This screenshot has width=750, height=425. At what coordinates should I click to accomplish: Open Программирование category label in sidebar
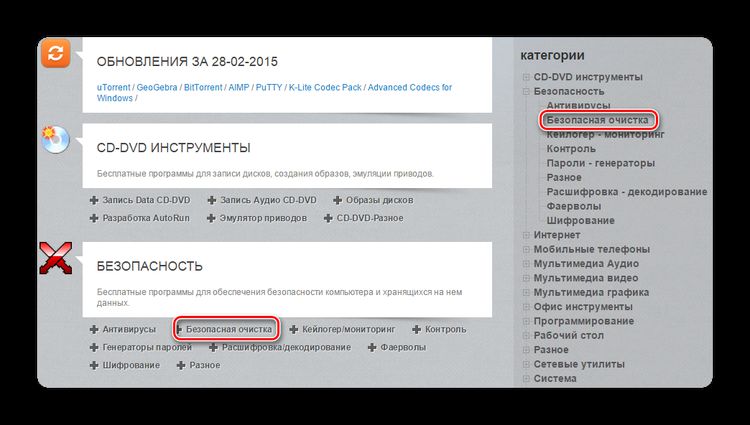[x=584, y=321]
